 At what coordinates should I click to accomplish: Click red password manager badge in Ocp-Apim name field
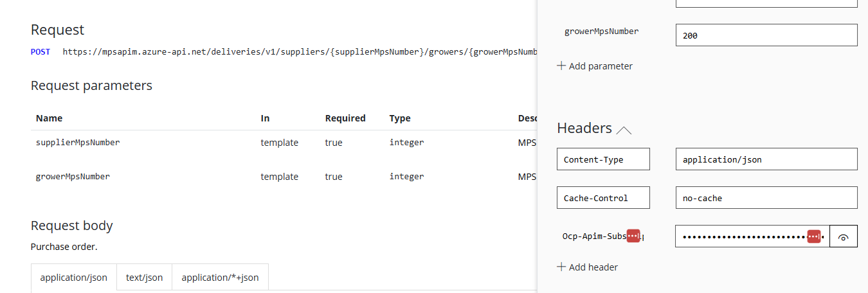point(633,236)
